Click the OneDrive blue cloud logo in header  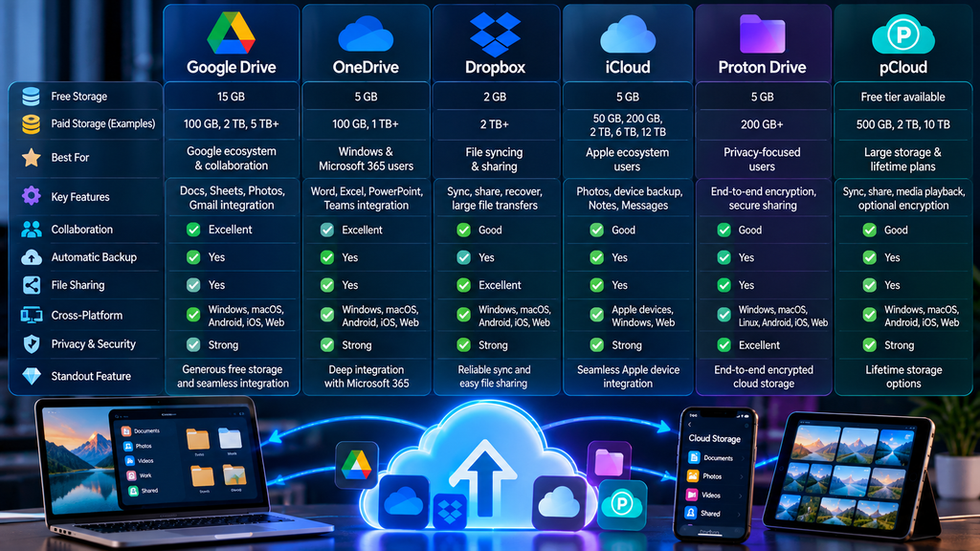(x=366, y=33)
